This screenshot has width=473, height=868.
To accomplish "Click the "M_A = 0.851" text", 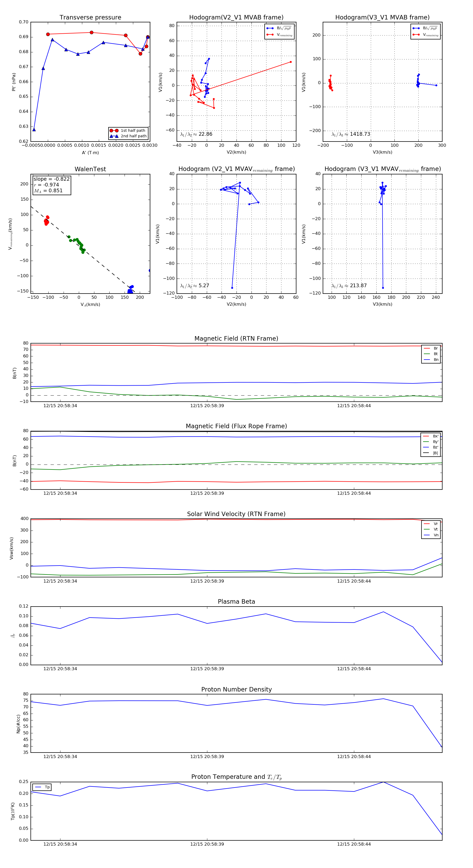I will (48, 191).
